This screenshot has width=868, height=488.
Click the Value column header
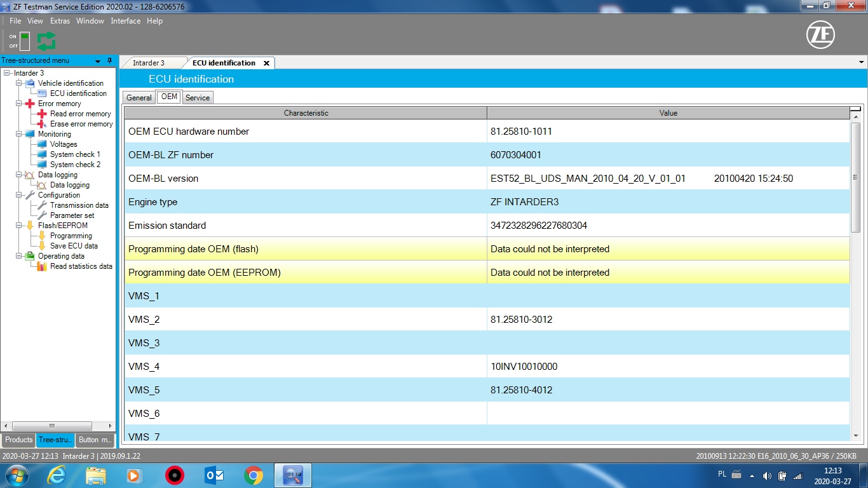[x=668, y=113]
